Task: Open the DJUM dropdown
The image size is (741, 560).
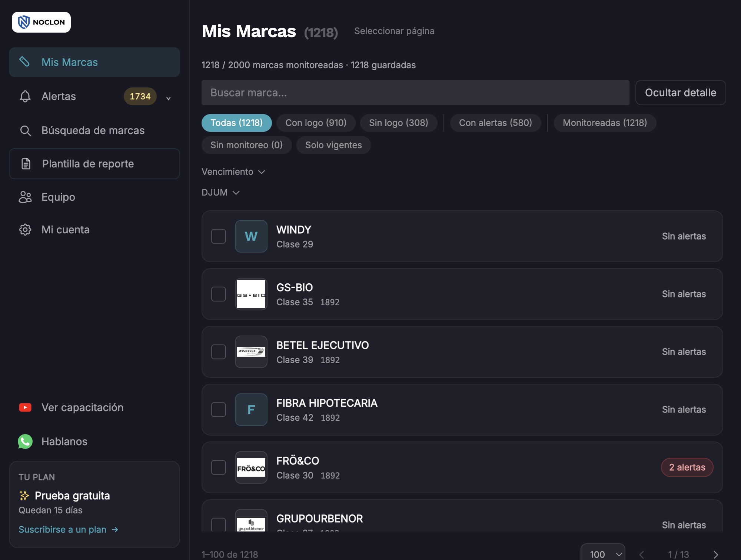Action: (x=221, y=193)
